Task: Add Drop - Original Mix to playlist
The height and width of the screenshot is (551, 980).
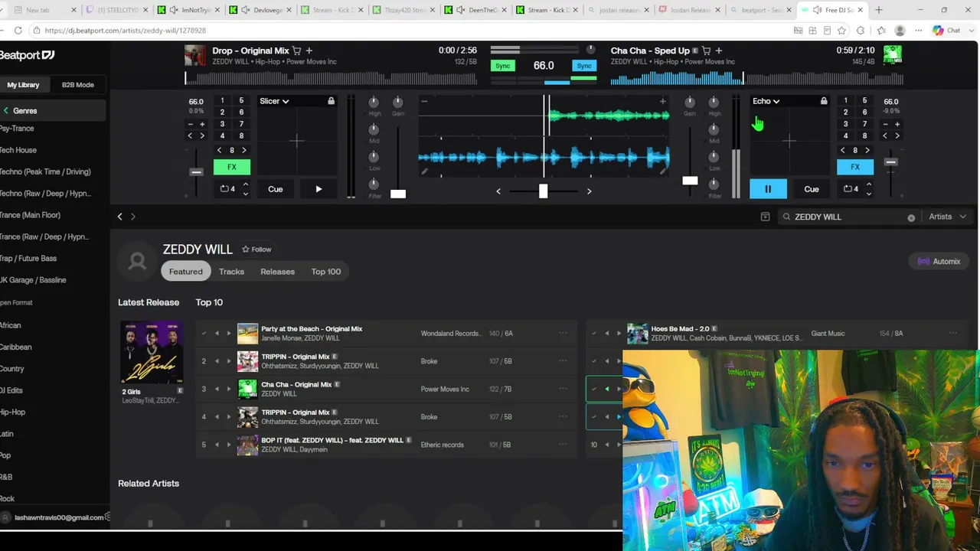Action: (x=309, y=51)
